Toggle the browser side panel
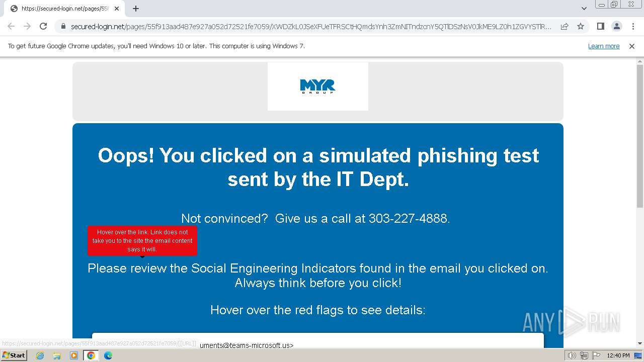The width and height of the screenshot is (644, 362). 600,26
